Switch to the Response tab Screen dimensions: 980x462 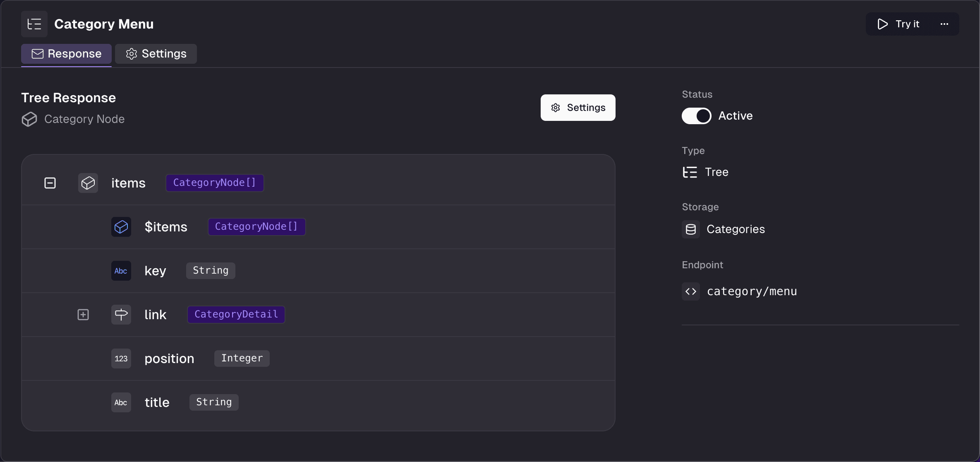67,54
